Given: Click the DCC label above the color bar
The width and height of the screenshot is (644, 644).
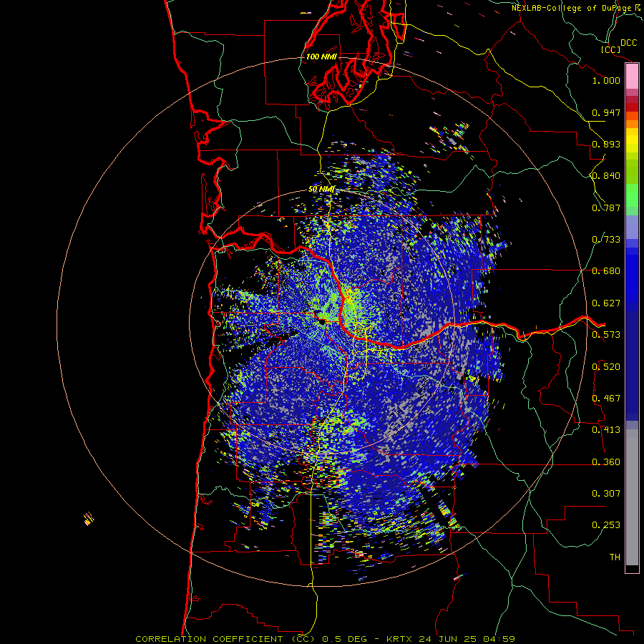Looking at the screenshot, I should [628, 43].
